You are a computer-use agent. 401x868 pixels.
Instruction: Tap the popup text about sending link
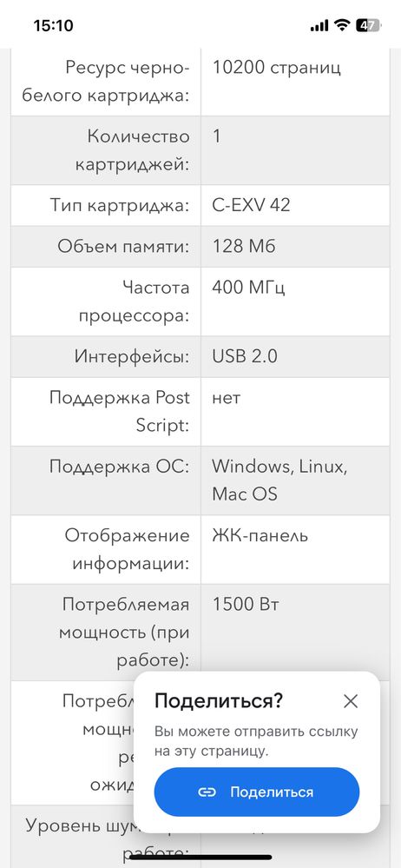coord(256,741)
